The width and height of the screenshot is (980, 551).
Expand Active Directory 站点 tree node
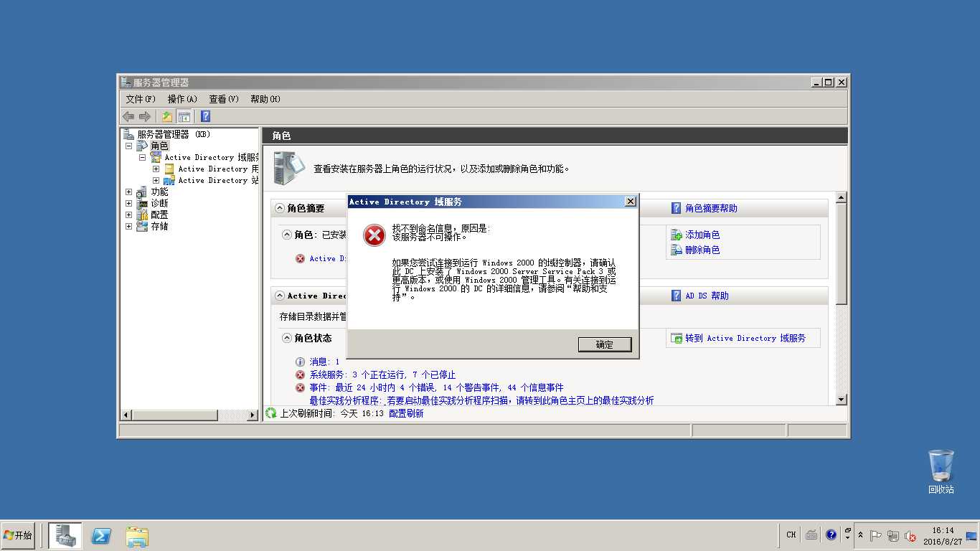pos(156,180)
